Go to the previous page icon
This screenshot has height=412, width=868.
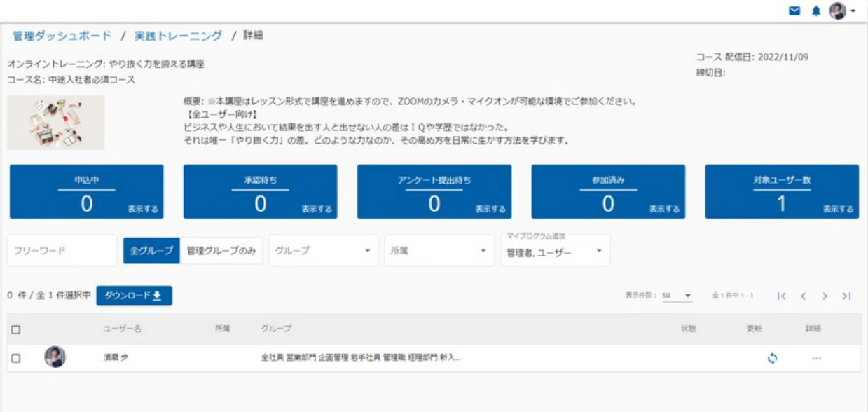(x=804, y=296)
